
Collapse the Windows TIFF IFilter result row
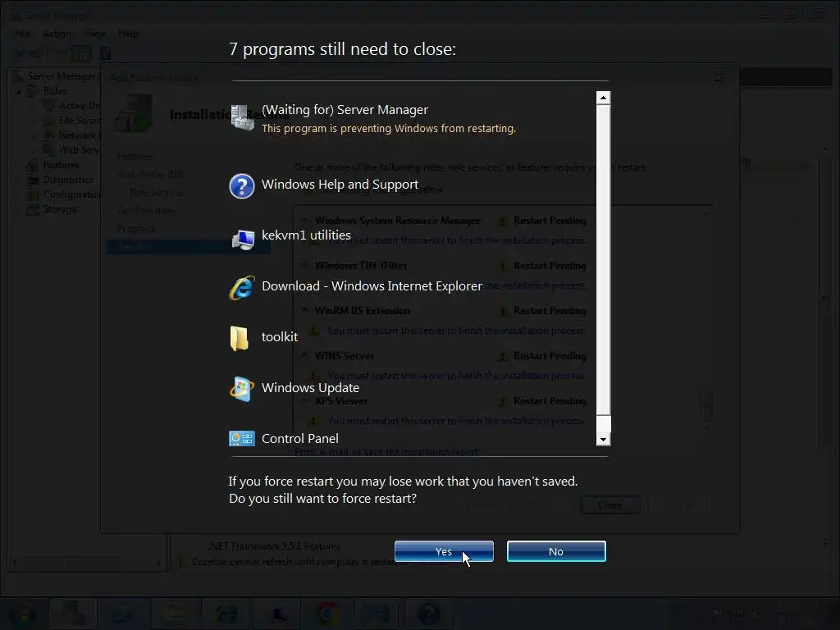(x=304, y=265)
